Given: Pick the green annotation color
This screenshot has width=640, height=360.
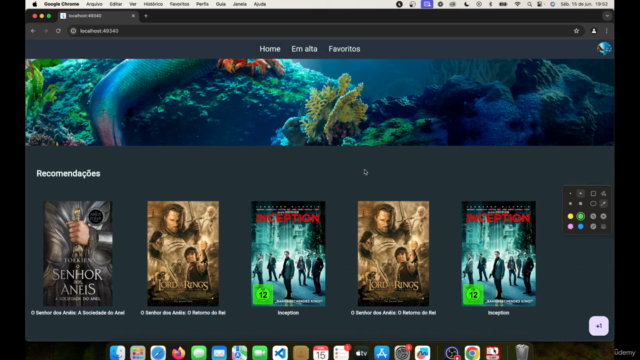Looking at the screenshot, I should 580,216.
